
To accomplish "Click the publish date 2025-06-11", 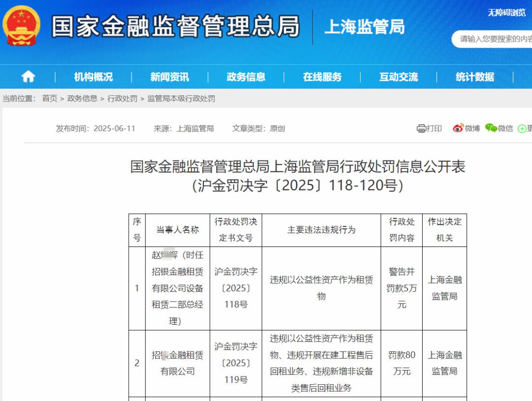I will point(114,128).
